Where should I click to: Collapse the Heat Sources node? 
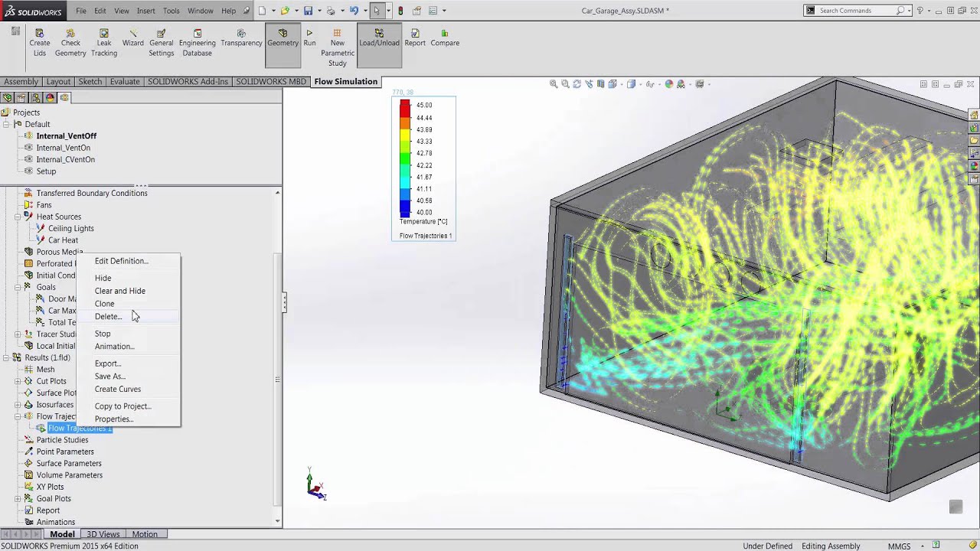tap(18, 217)
